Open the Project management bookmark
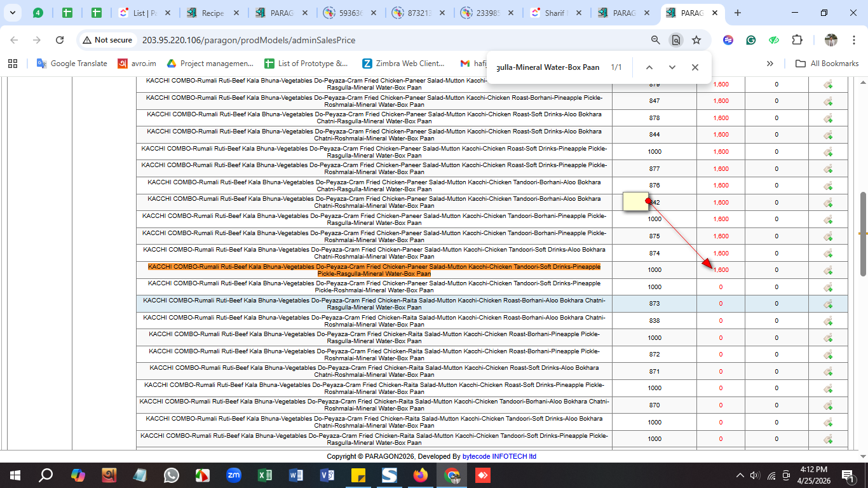This screenshot has width=868, height=488. [210, 64]
